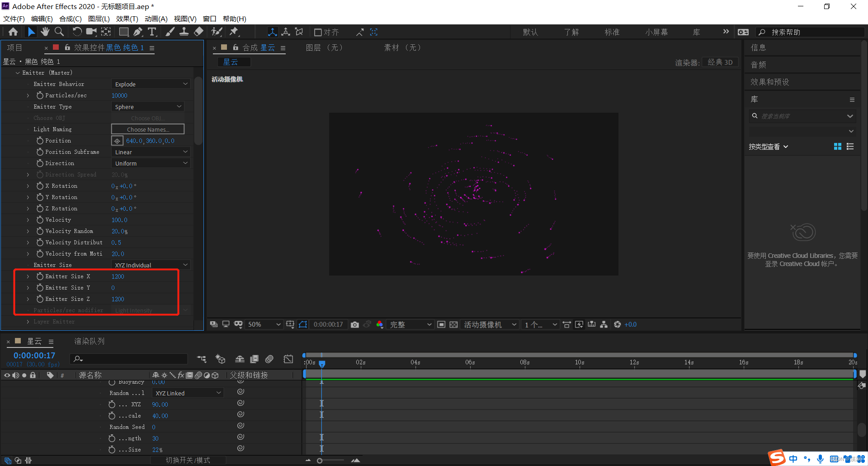Switch to View Axis mode
The width and height of the screenshot is (868, 466).
299,32
